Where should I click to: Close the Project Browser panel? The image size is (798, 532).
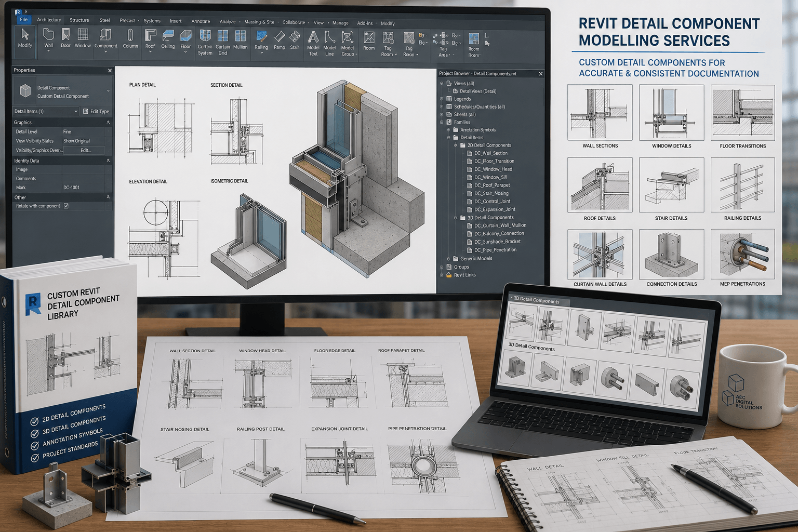pyautogui.click(x=541, y=74)
